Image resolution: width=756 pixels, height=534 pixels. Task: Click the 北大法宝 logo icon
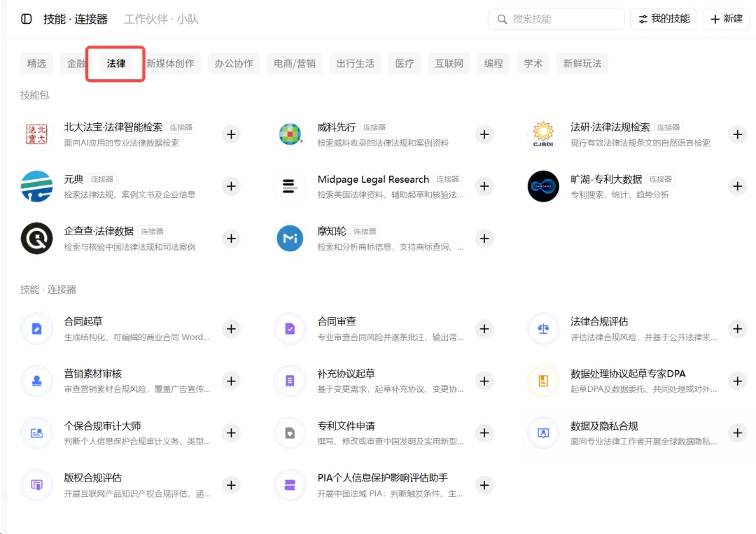36,134
